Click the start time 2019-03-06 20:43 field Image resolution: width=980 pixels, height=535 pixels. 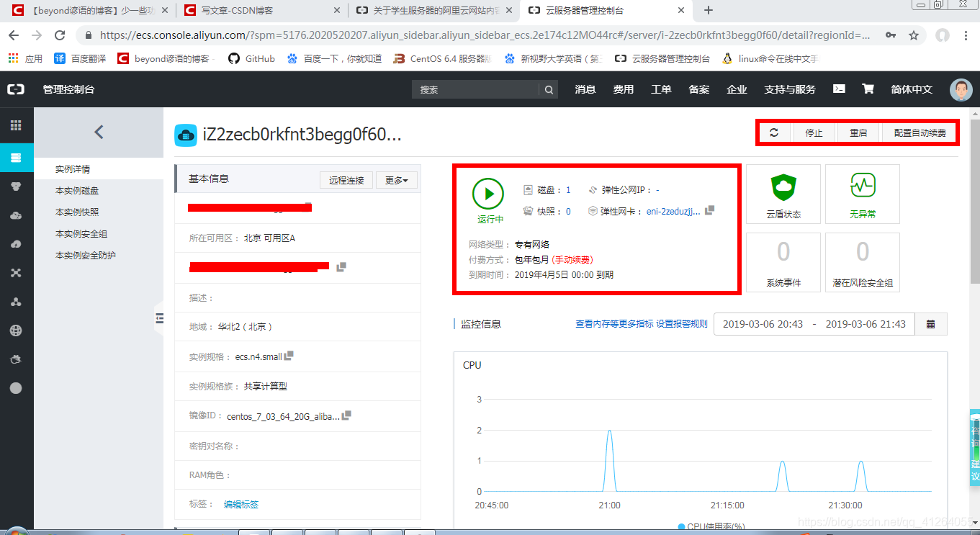tap(763, 324)
